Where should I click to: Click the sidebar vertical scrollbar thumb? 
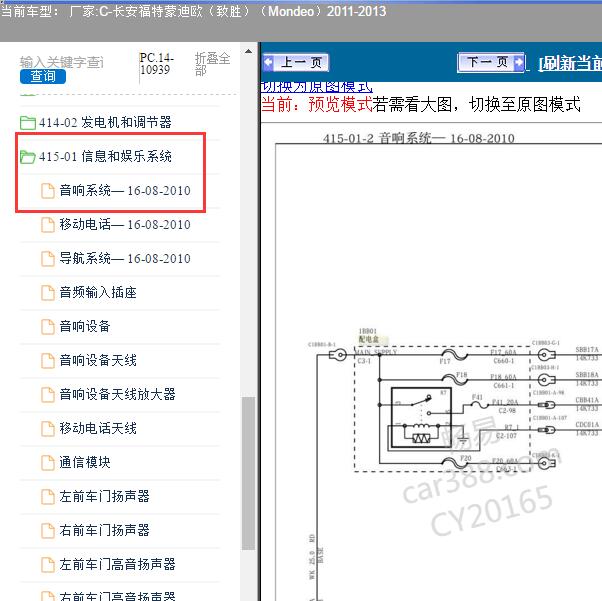248,474
